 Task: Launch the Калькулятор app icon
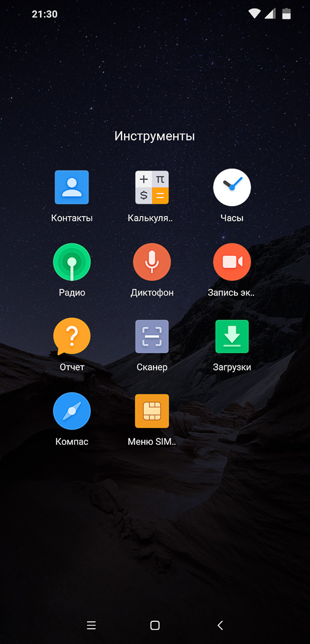pos(152,187)
